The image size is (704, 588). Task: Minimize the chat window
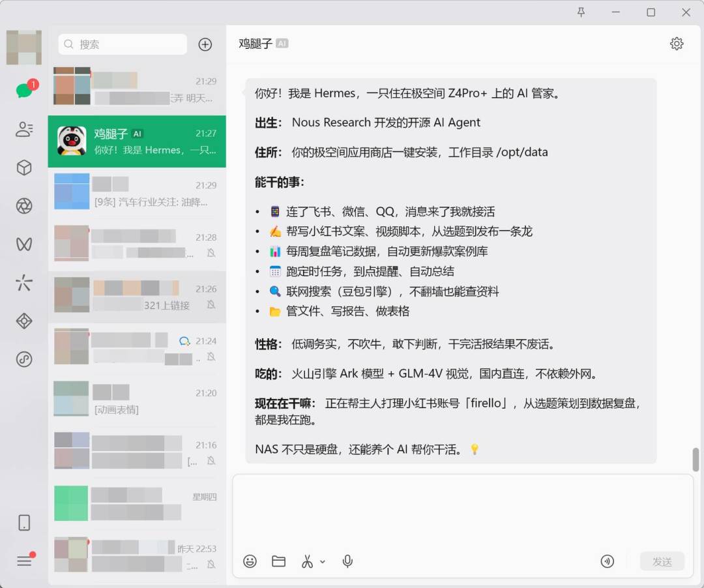pyautogui.click(x=616, y=12)
